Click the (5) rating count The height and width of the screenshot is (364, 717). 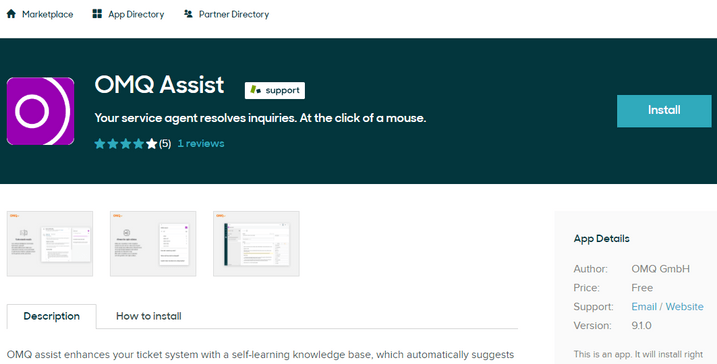click(x=165, y=144)
